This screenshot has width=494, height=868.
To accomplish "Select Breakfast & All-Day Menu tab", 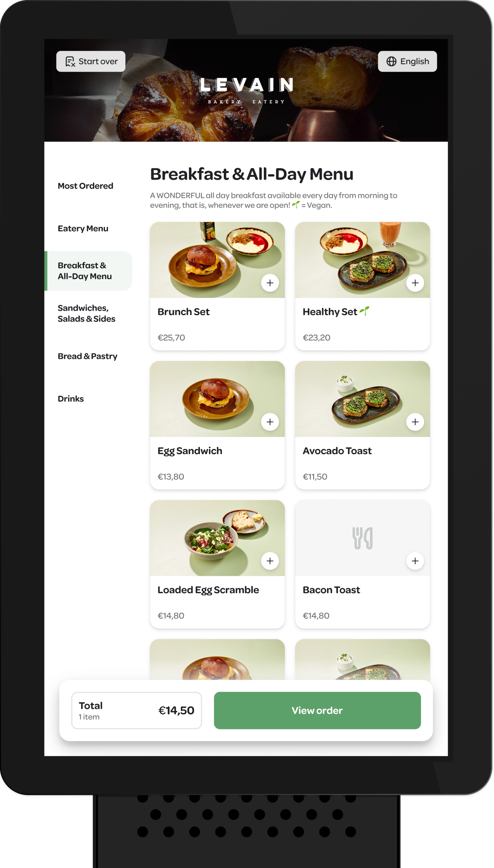I will [89, 271].
